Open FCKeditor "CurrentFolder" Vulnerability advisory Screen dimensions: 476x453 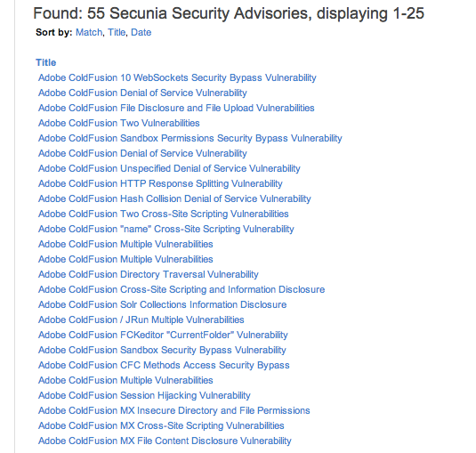(163, 336)
